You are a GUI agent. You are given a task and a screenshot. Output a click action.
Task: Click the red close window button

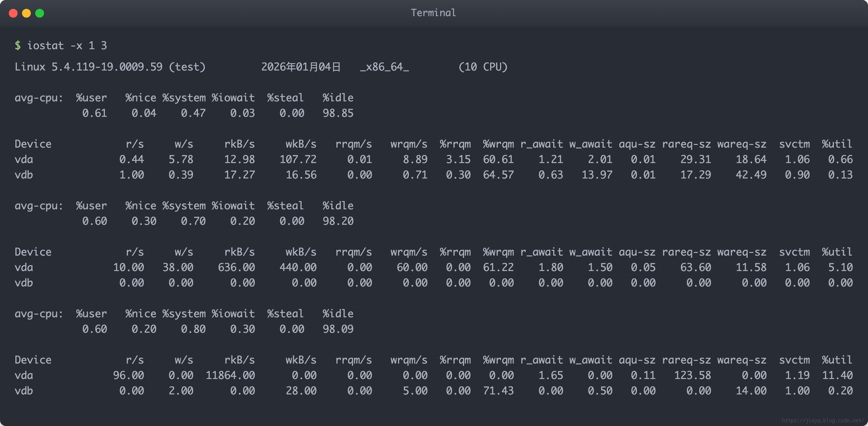13,13
